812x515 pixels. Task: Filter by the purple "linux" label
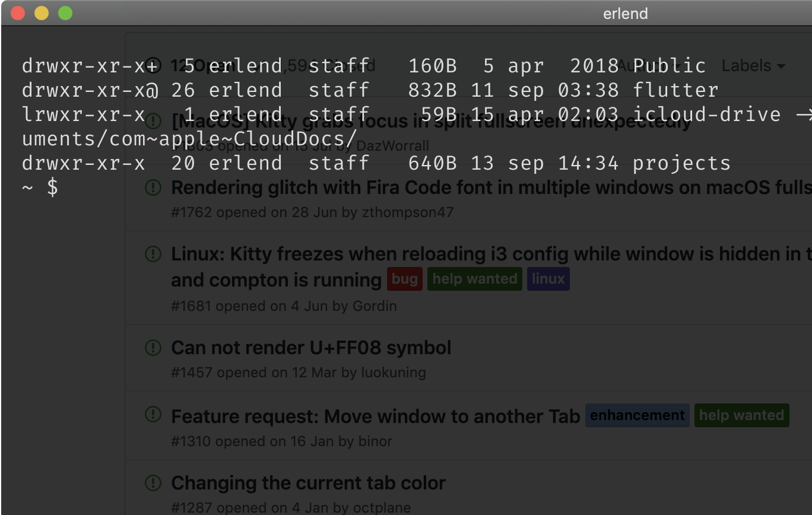[x=548, y=279]
